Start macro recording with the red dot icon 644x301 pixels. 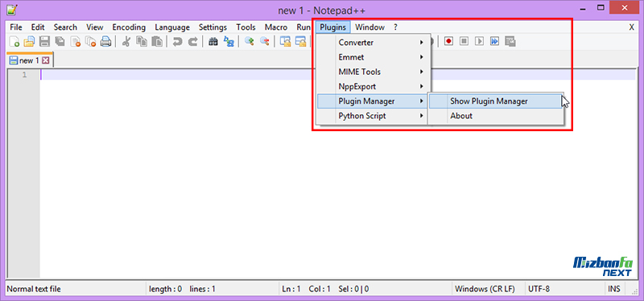(x=448, y=41)
